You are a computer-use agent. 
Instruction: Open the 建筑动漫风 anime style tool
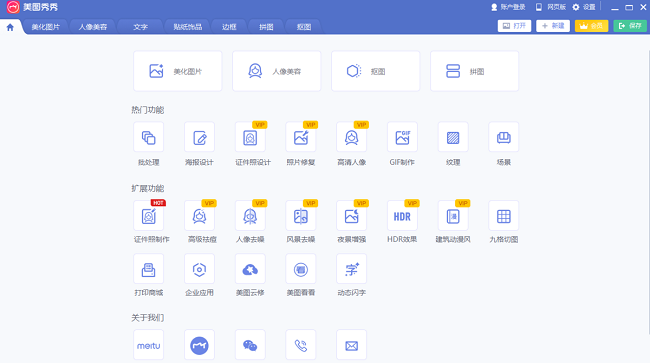[453, 215]
